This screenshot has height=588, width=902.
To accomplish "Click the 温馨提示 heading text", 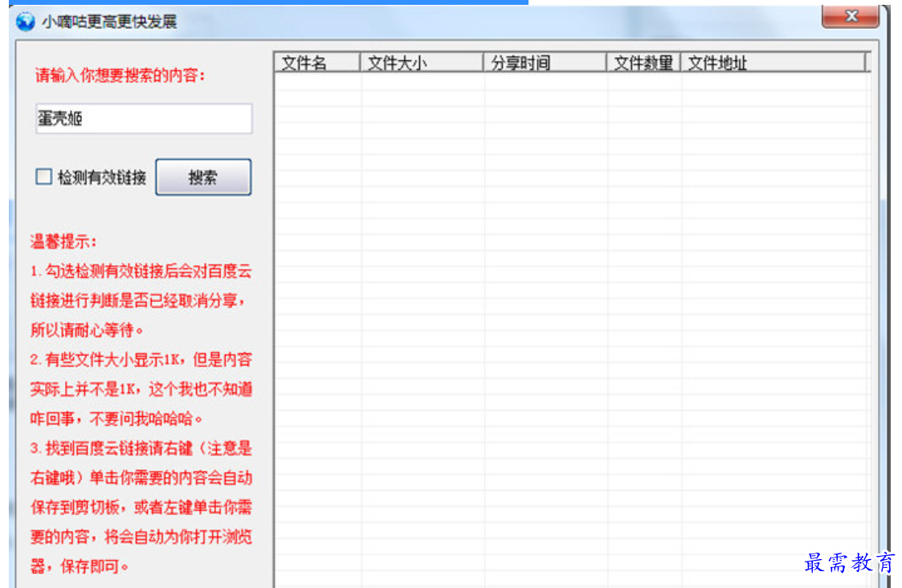I will (x=63, y=241).
